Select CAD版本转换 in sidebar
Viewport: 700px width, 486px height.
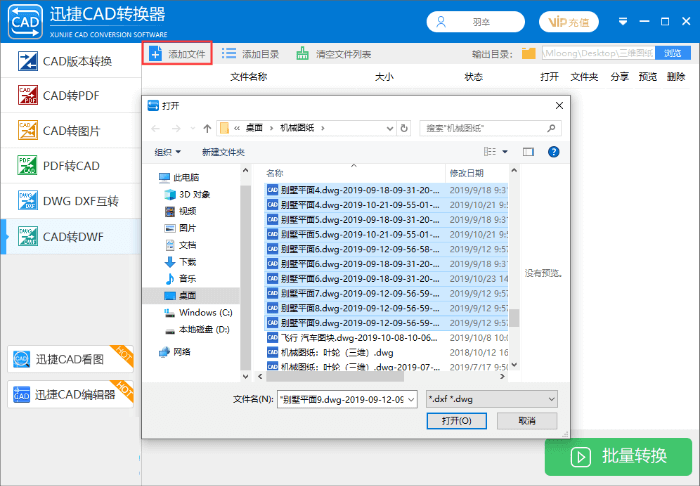coord(71,61)
